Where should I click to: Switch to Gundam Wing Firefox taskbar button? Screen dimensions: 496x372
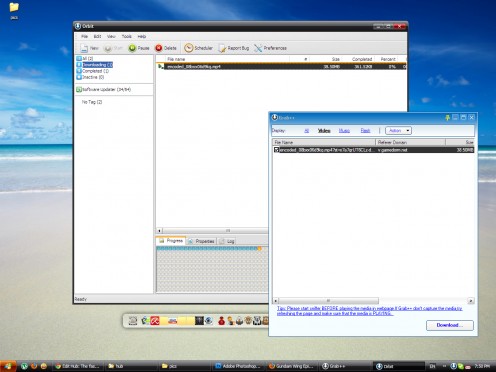292,366
